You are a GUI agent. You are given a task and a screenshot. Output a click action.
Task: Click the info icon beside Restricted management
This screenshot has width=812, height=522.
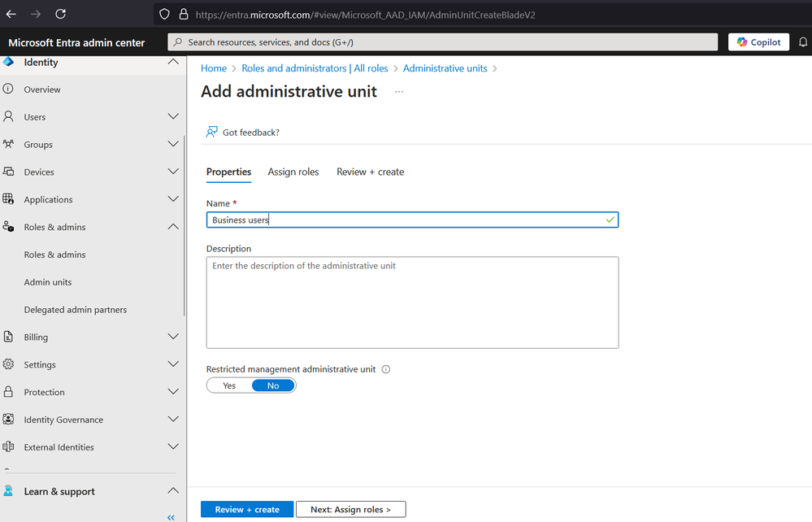[386, 369]
